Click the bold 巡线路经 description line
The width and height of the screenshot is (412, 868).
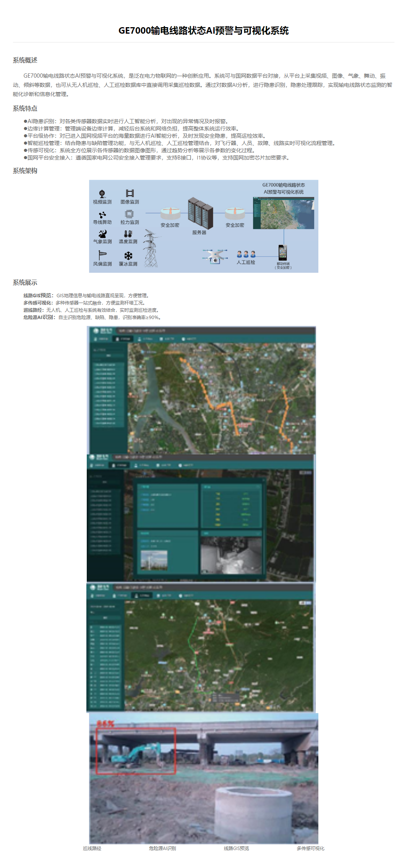[x=92, y=310]
